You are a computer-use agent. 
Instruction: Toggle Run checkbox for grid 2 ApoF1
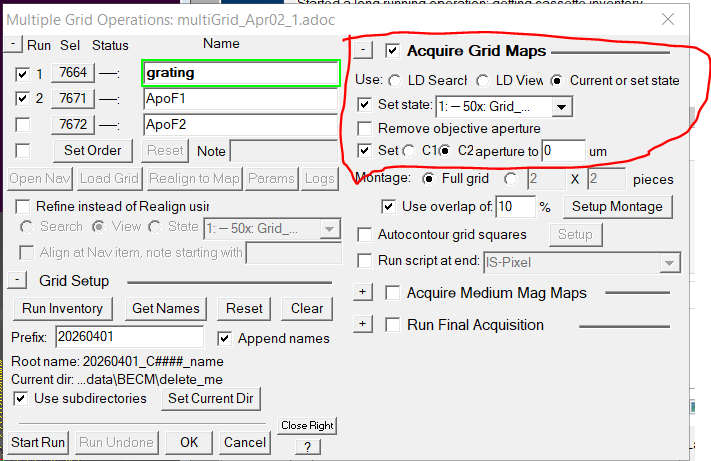click(22, 98)
